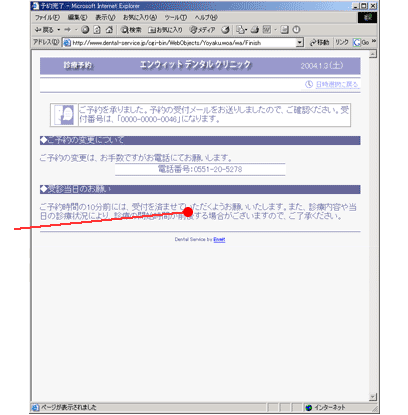Click the Stop loading icon

click(85, 30)
